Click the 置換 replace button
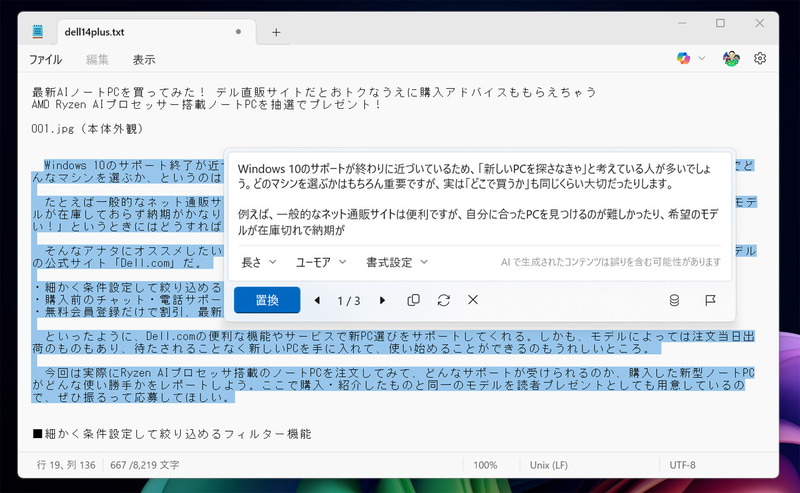Screen dimensions: 800x493 tap(267, 300)
